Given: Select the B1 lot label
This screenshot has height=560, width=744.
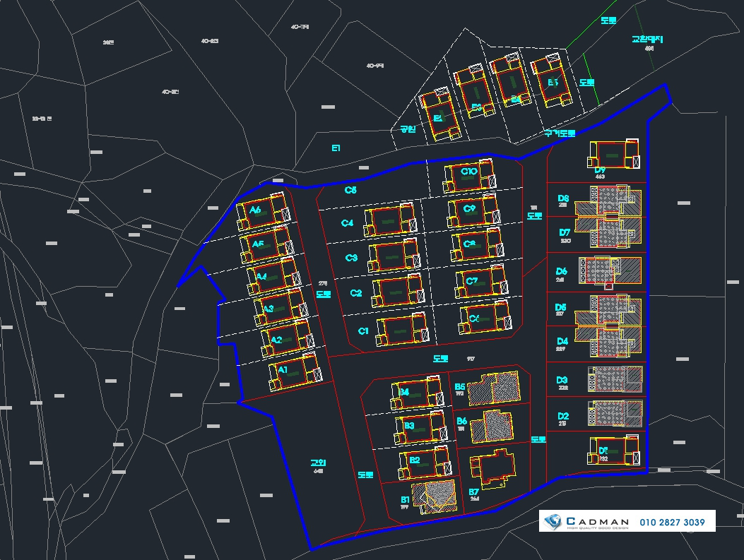Looking at the screenshot, I should point(405,500).
